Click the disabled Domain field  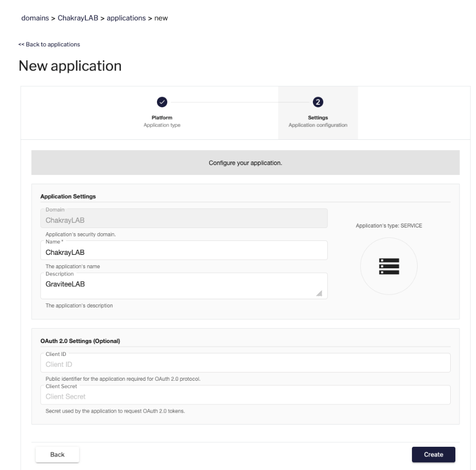184,221
